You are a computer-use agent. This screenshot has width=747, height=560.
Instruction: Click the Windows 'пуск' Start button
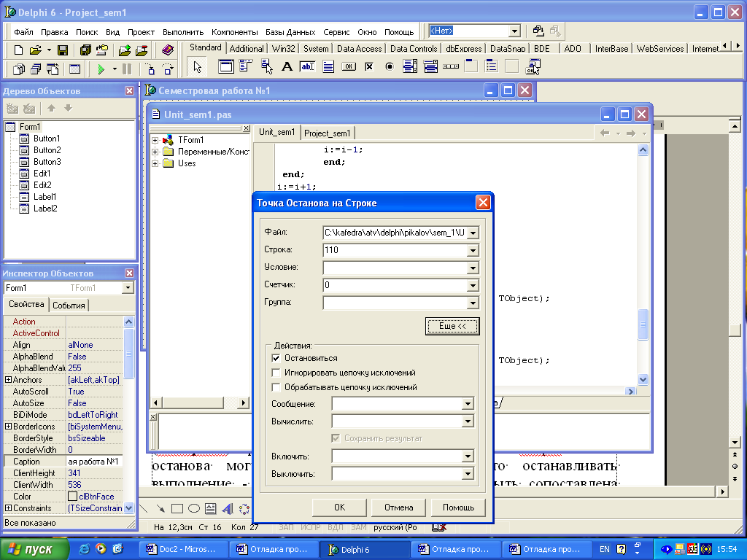point(34,549)
